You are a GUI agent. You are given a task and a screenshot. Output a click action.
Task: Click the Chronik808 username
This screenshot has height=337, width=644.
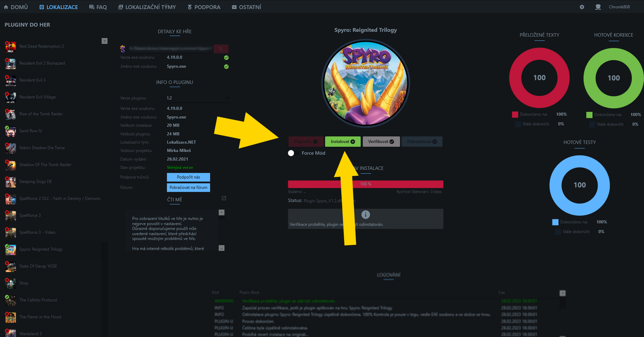(x=620, y=7)
